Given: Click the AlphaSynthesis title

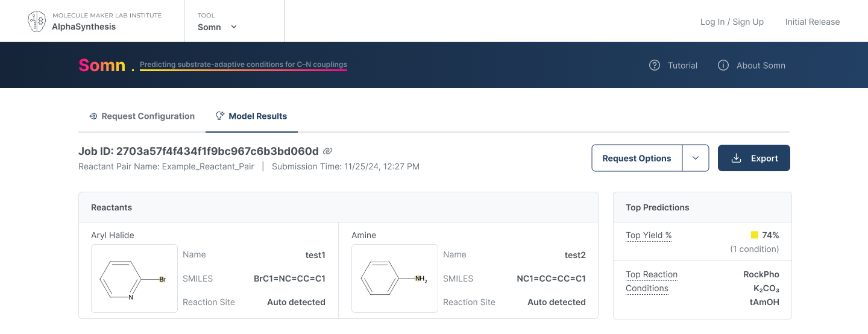Looking at the screenshot, I should click(84, 27).
